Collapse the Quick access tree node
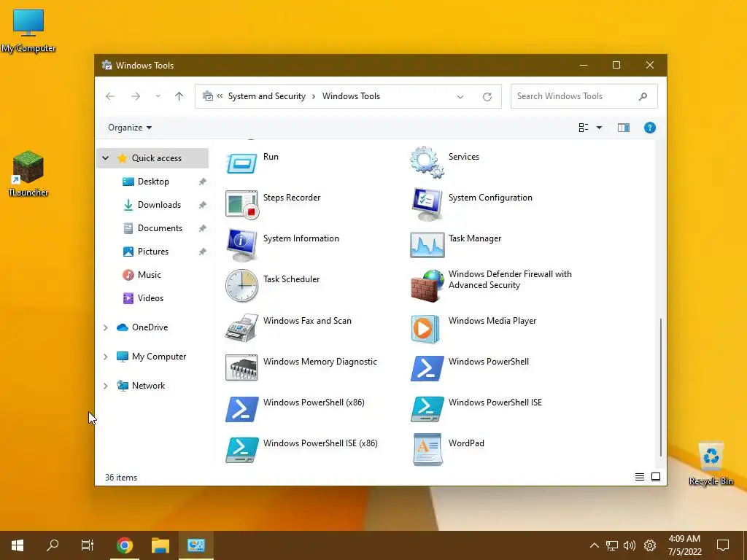Image resolution: width=747 pixels, height=560 pixels. click(105, 158)
